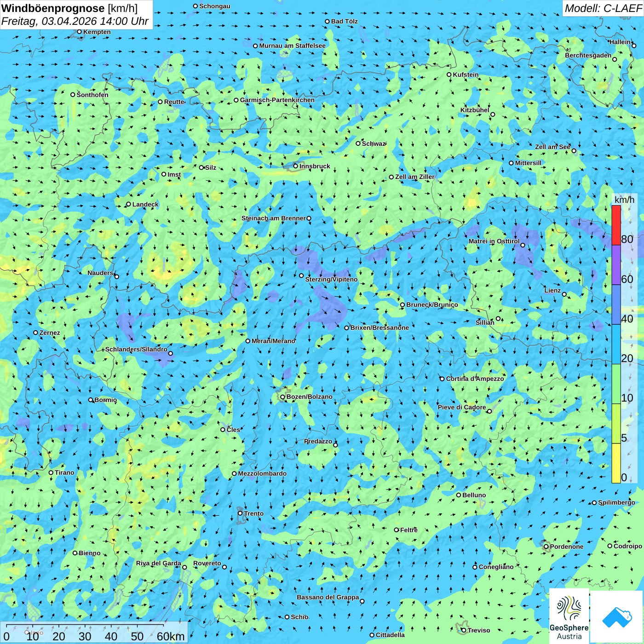Click the Cittadella label
644x644 pixels.
[x=390, y=635]
